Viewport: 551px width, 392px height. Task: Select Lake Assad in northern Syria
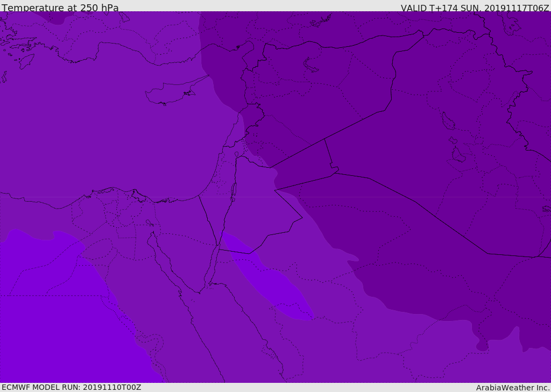[310, 65]
